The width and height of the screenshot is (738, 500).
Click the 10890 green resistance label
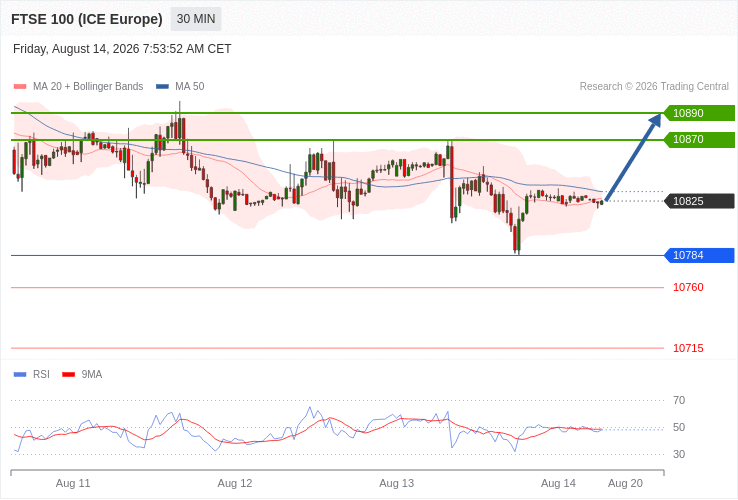(x=699, y=113)
